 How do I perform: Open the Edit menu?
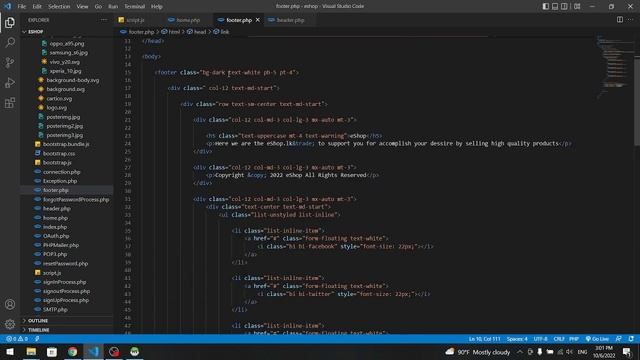pyautogui.click(x=37, y=7)
